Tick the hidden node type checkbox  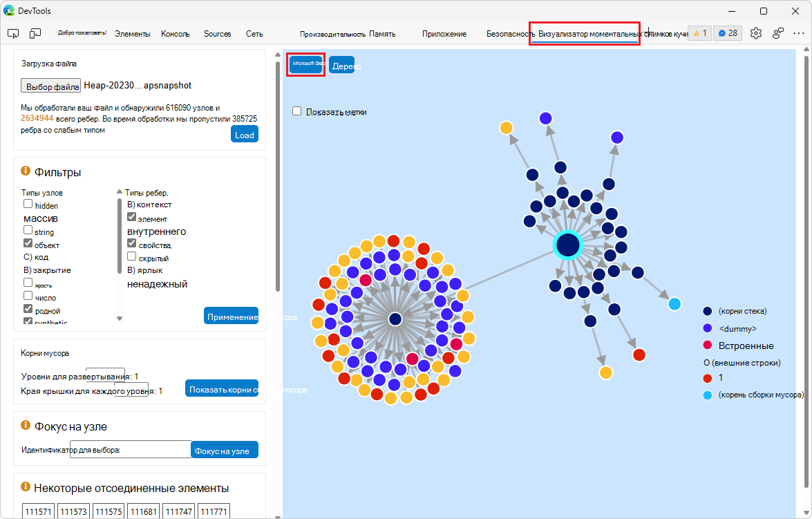(28, 204)
